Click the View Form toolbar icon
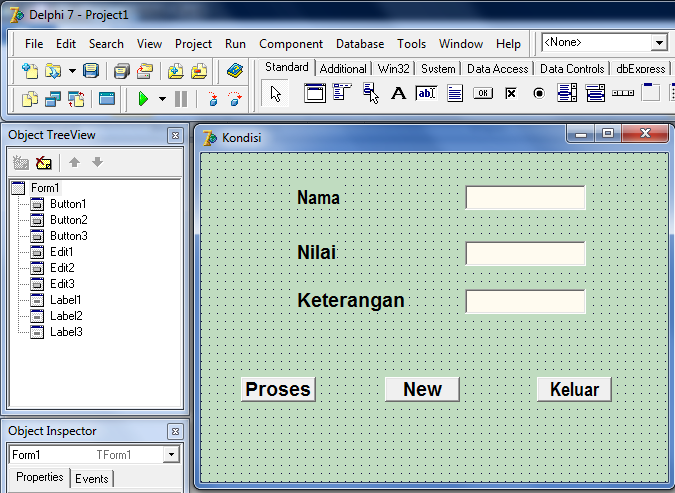The width and height of the screenshot is (675, 493). (53, 99)
